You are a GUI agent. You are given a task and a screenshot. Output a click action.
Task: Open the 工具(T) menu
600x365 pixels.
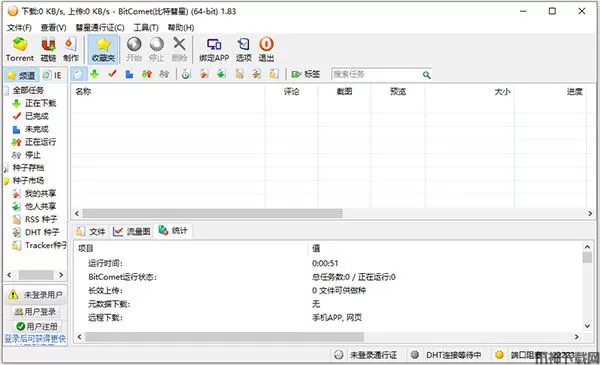pos(146,28)
